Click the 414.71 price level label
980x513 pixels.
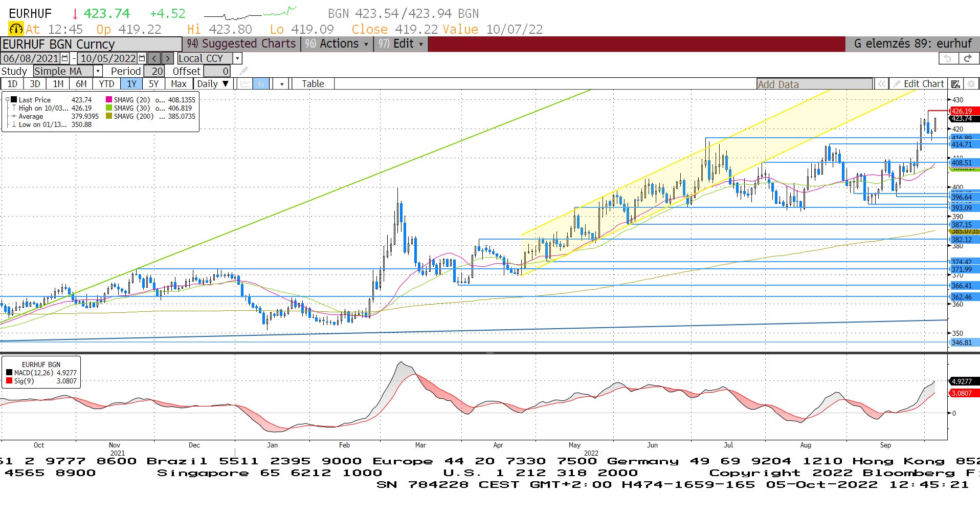[x=964, y=144]
